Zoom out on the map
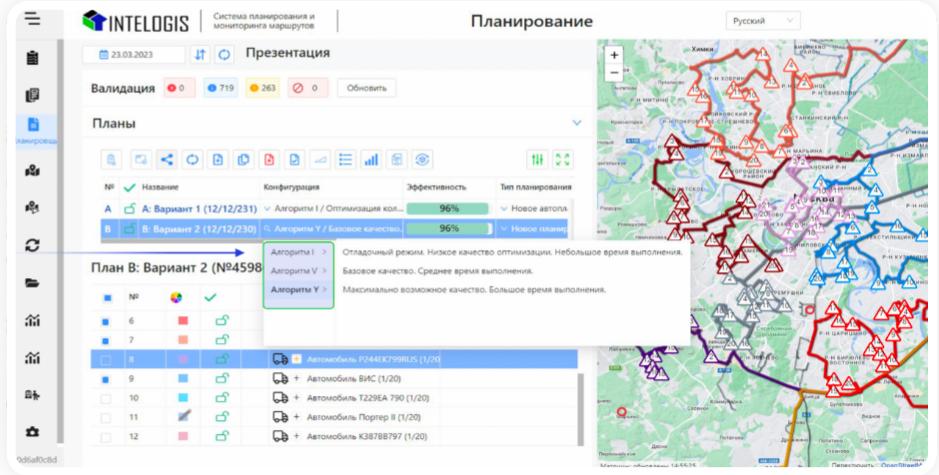The height and width of the screenshot is (475, 939). (x=614, y=72)
